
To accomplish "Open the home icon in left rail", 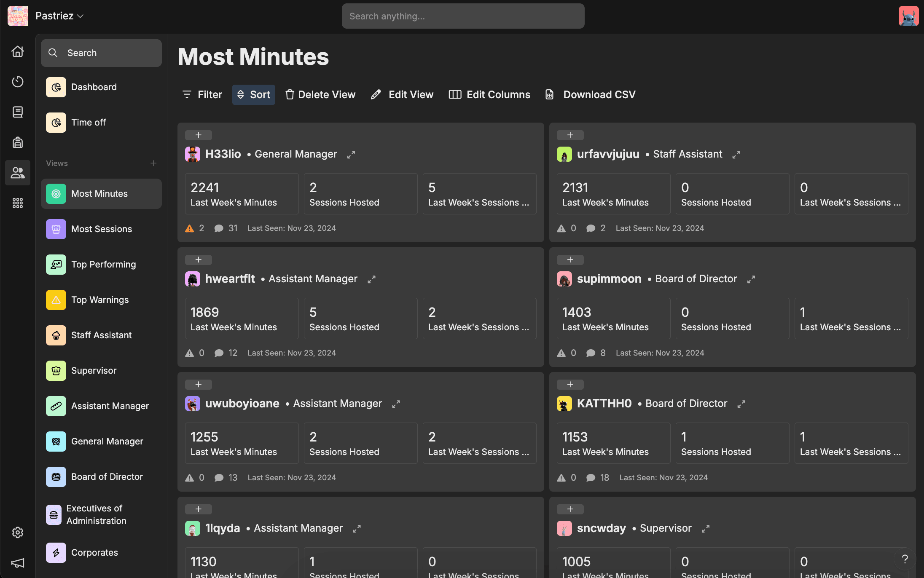I will coord(17,51).
